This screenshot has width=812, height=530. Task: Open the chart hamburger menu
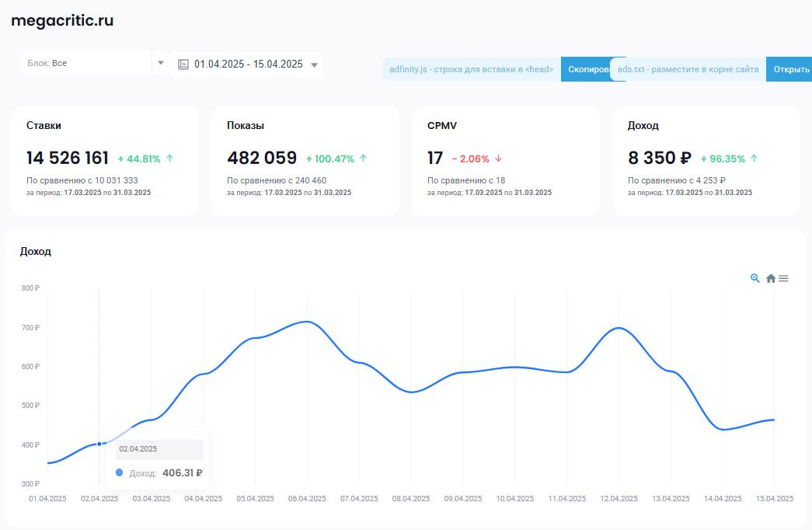(x=783, y=278)
